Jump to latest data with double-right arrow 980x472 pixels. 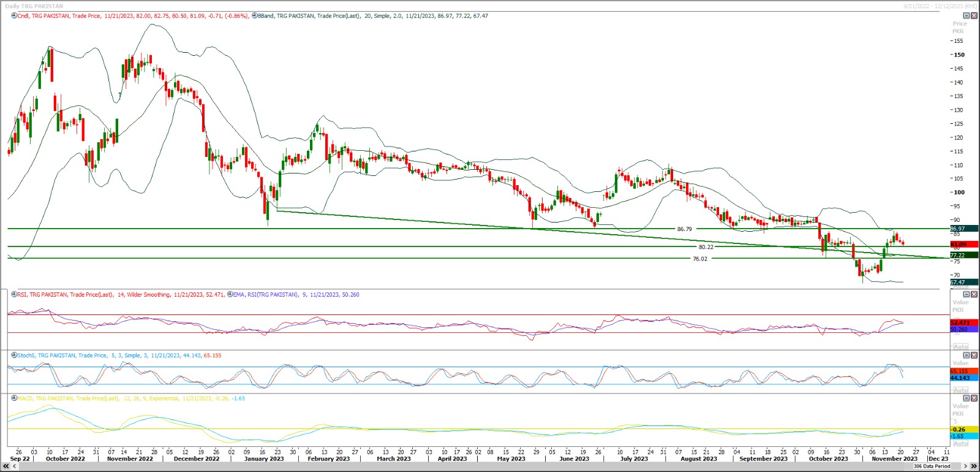tap(974, 466)
